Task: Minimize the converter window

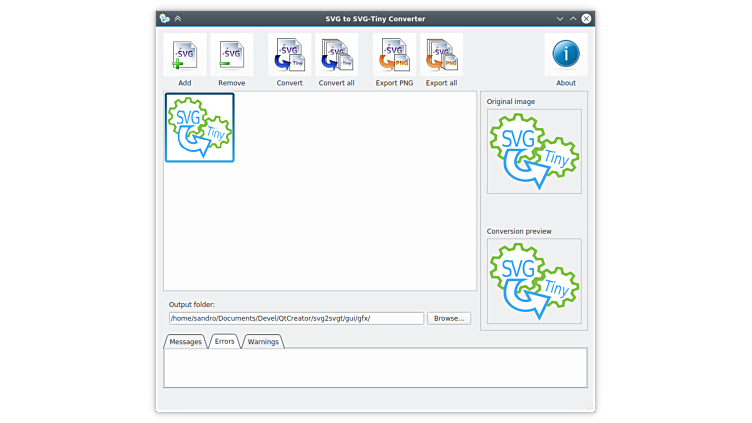Action: (x=560, y=18)
